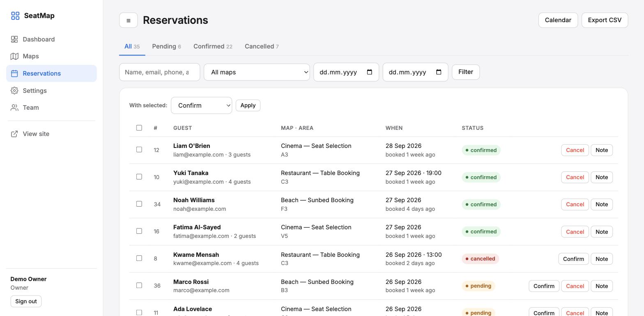Select the checkbox for Liam O'Brien's reservation
Screen dimensions: 644x316
(x=139, y=150)
